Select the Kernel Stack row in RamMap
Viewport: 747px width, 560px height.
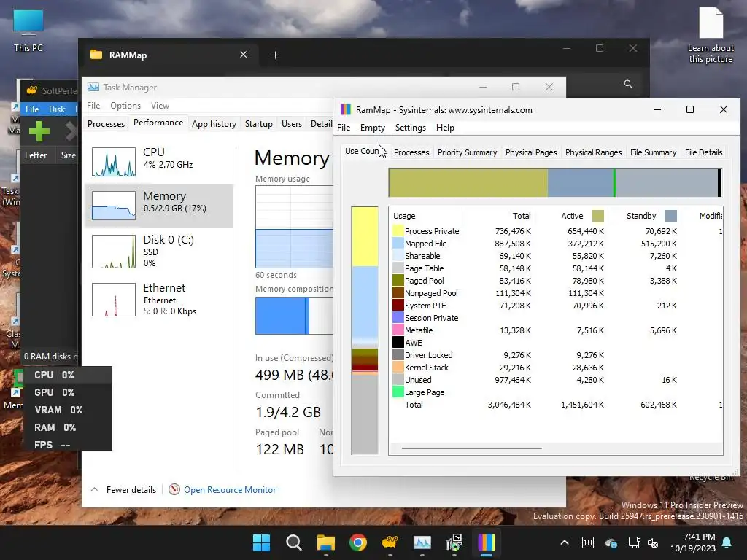click(x=556, y=367)
